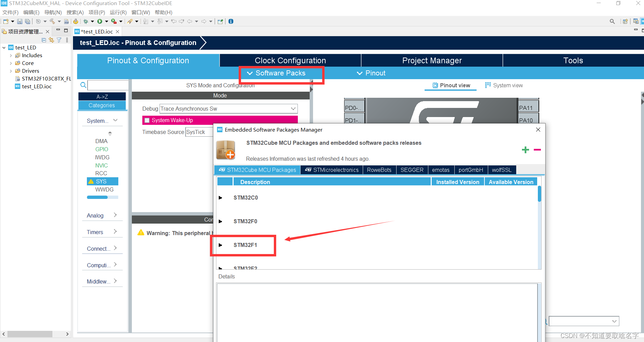Expand the Connectivity category
This screenshot has height=342, width=644.
pyautogui.click(x=115, y=248)
